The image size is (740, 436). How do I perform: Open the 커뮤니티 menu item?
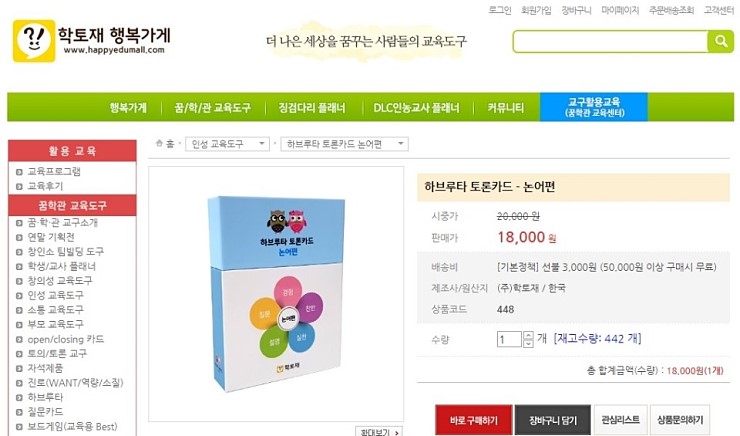coord(505,108)
